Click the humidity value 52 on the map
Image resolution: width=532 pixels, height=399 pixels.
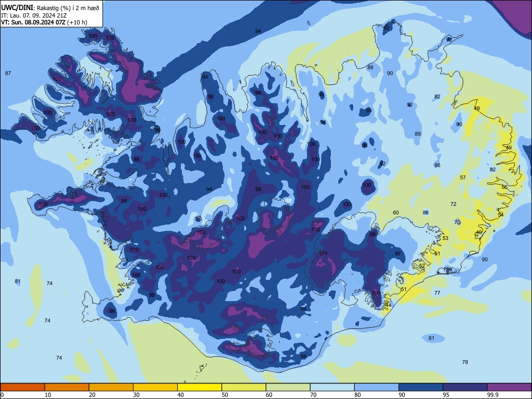(422, 265)
